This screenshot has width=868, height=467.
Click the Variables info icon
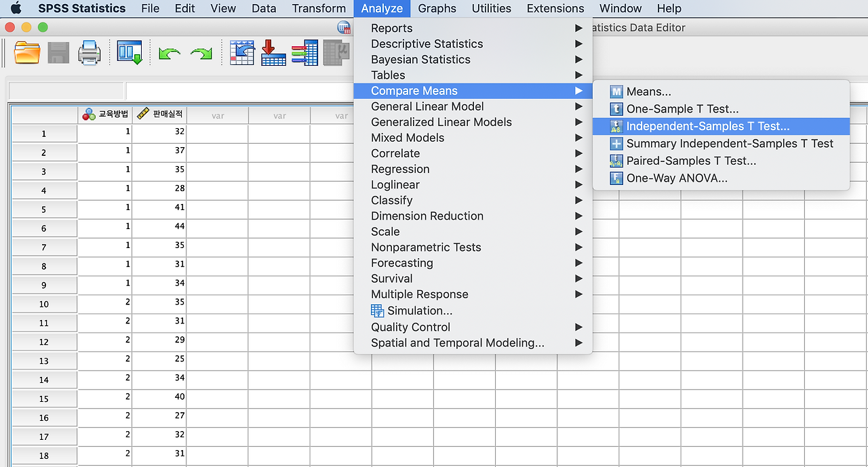(304, 53)
